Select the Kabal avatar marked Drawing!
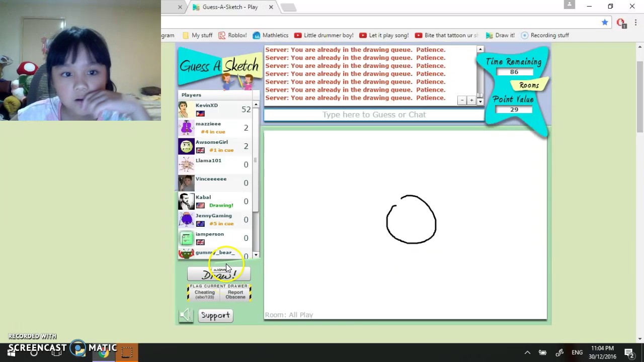Image resolution: width=644 pixels, height=362 pixels. click(186, 201)
